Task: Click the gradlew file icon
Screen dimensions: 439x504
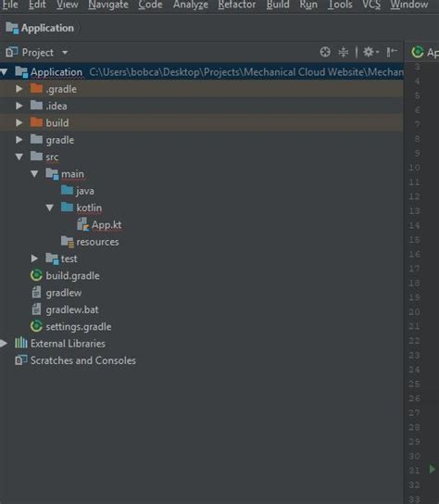Action: tap(36, 292)
